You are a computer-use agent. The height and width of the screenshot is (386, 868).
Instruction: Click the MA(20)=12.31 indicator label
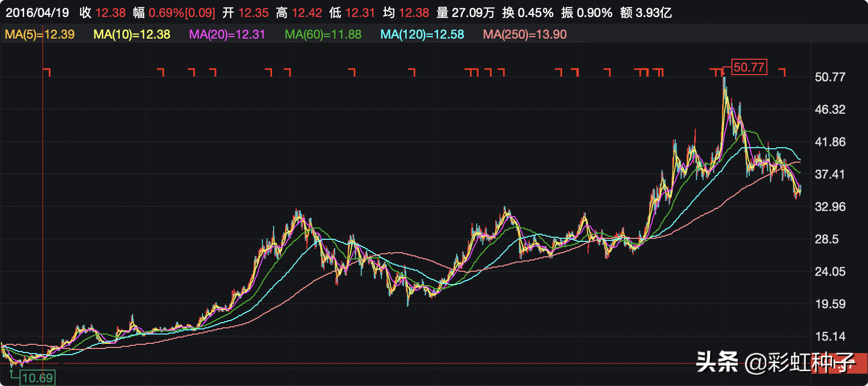(227, 34)
